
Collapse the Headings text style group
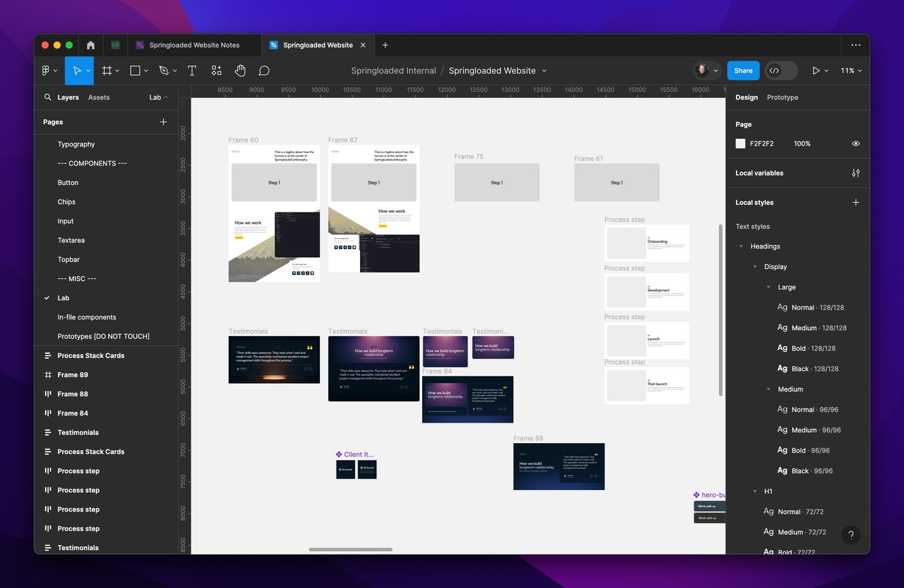tap(741, 246)
